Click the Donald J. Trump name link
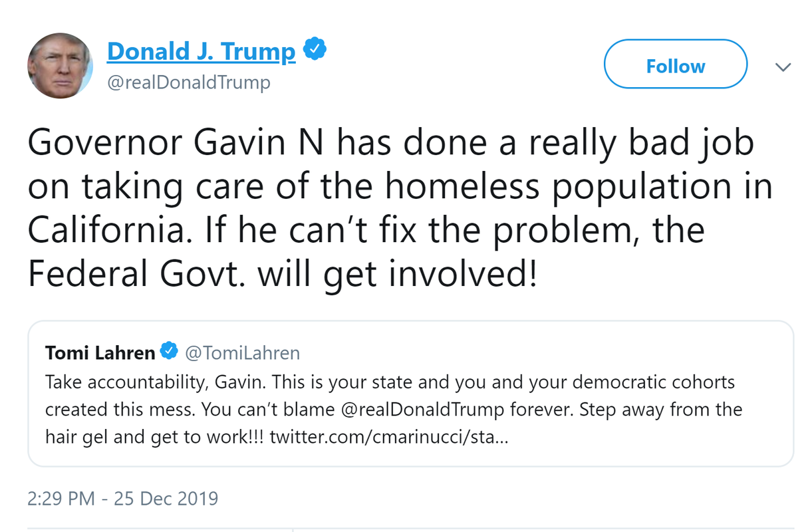This screenshot has height=532, width=812. coord(201,51)
